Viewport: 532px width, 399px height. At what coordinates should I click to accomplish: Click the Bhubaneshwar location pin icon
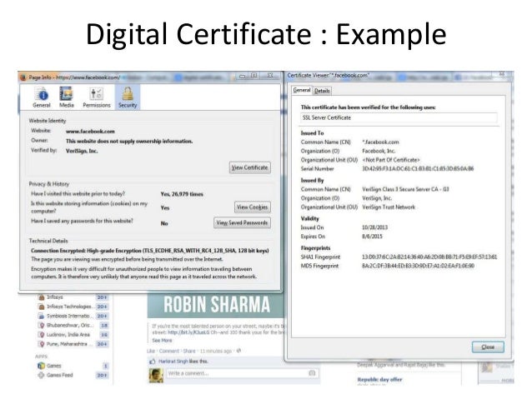point(42,326)
